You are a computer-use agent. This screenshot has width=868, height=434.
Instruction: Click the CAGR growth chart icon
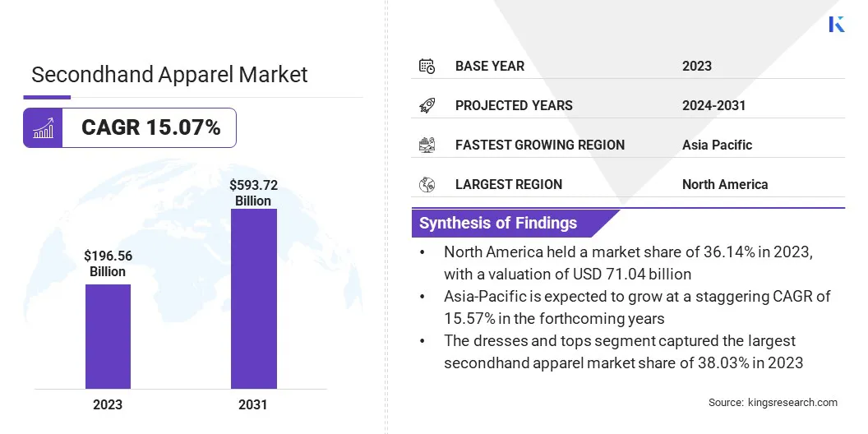tap(43, 128)
